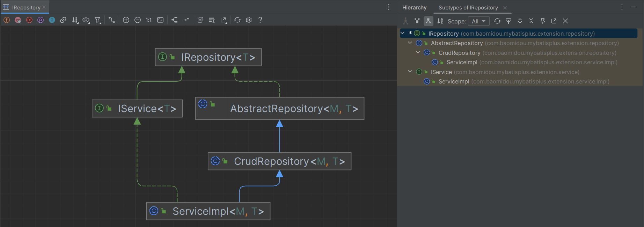Image resolution: width=644 pixels, height=227 pixels.
Task: Close the IRepository editor tab
Action: (x=44, y=7)
